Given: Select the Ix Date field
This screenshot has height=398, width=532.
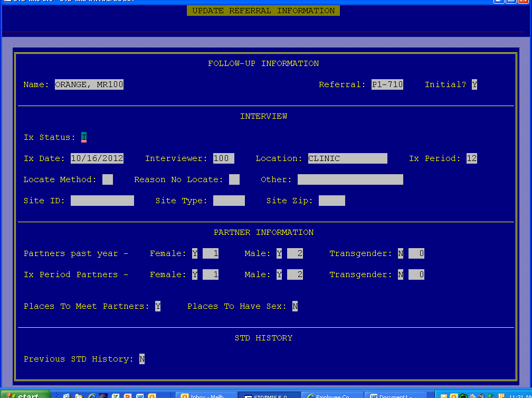Looking at the screenshot, I should click(97, 158).
